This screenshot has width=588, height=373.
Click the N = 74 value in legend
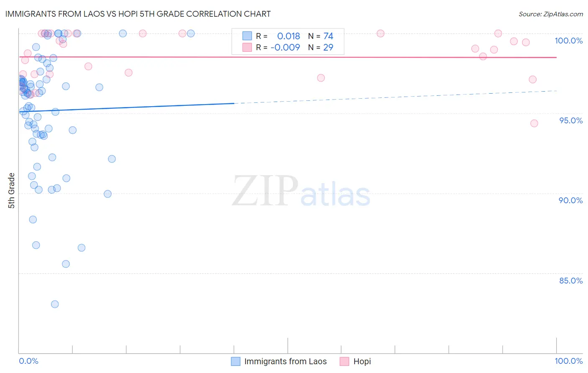tap(321, 36)
